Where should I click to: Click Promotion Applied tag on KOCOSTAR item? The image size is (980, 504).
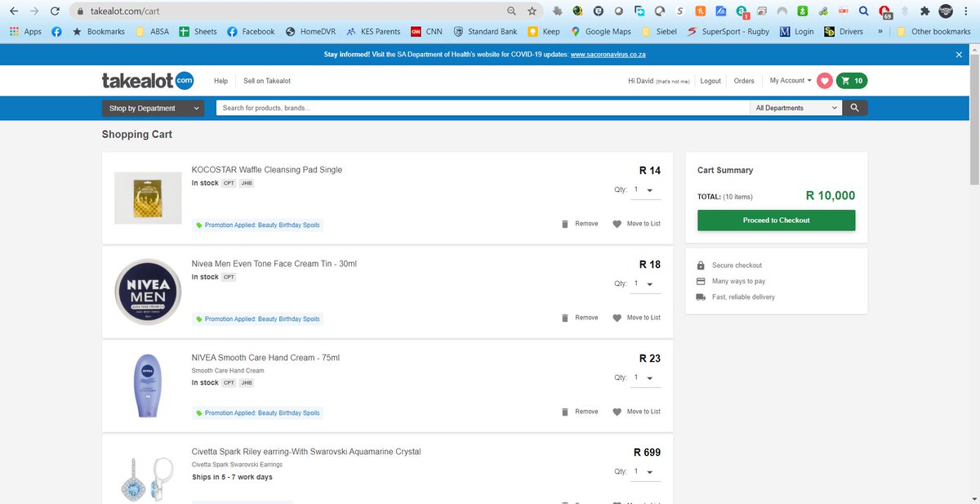257,225
